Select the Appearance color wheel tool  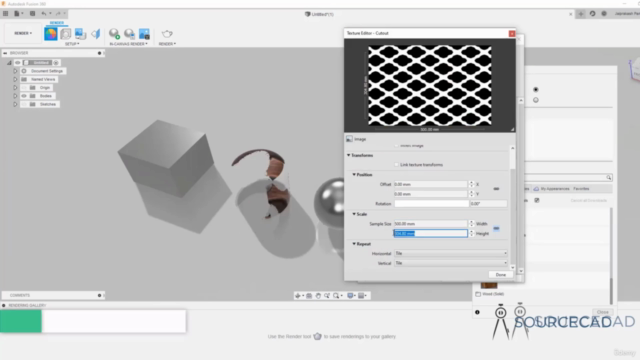coord(51,34)
